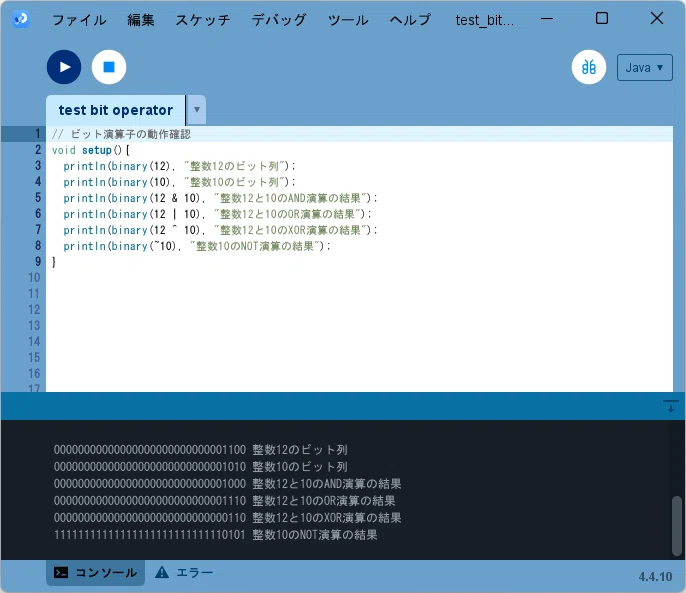Switch to the コンソール tab
Image resolution: width=686 pixels, height=593 pixels.
pos(95,572)
